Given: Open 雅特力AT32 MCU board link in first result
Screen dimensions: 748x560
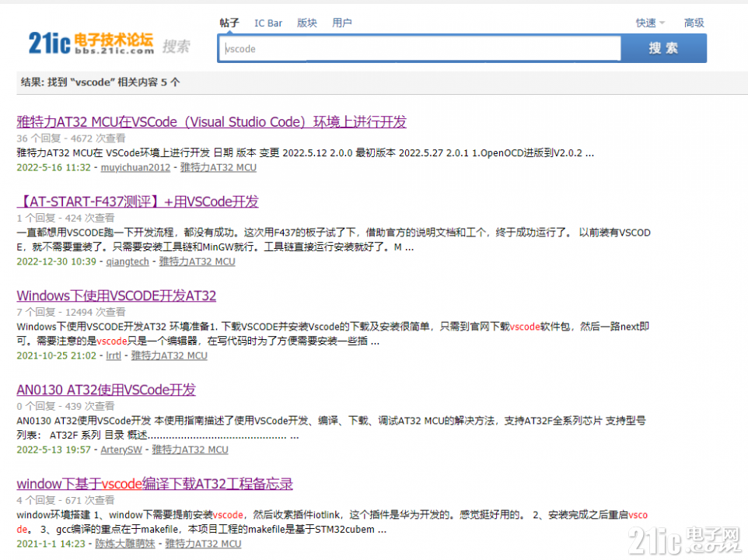Looking at the screenshot, I should 218,167.
